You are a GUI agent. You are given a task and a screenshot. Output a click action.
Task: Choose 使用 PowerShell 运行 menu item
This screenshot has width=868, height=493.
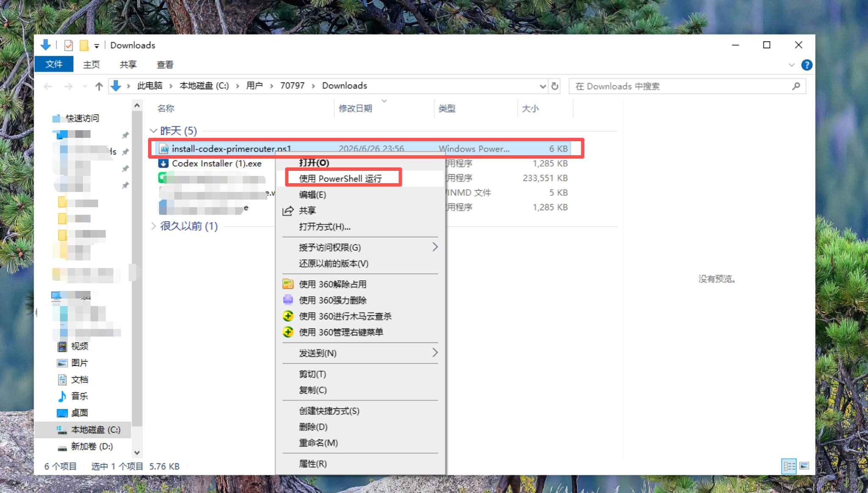[x=360, y=178]
